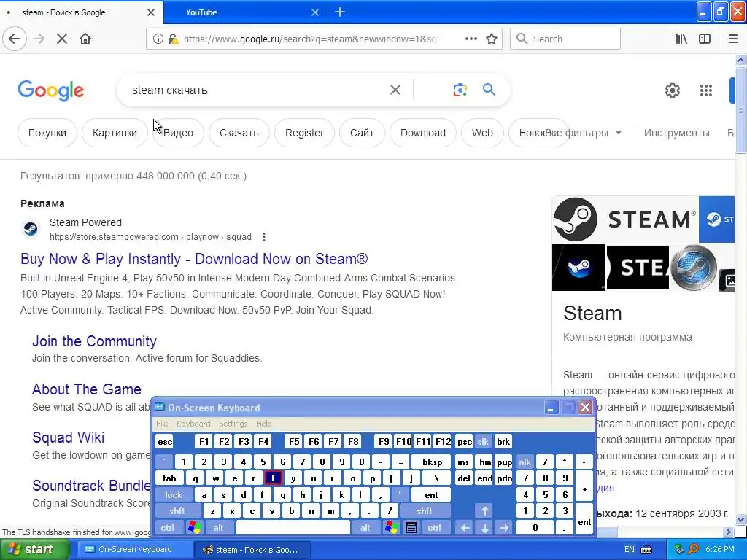747x560 pixels.
Task: Open the EN language selector in taskbar
Action: pyautogui.click(x=629, y=550)
